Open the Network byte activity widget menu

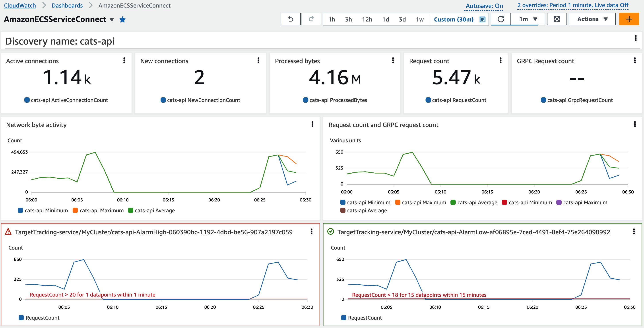312,124
